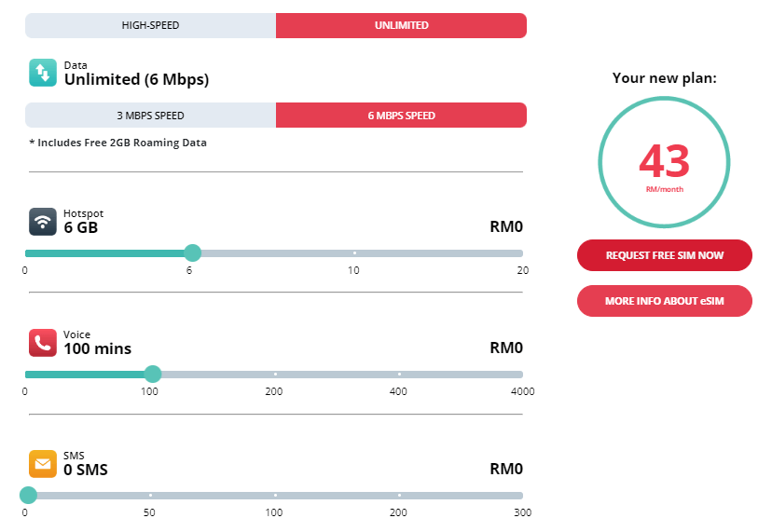Screen dimensions: 772x532
Task: Click the Data arrows icon
Action: coord(43,74)
